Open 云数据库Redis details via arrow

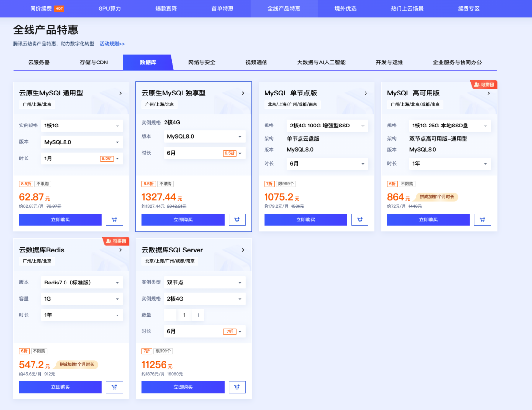pyautogui.click(x=121, y=250)
